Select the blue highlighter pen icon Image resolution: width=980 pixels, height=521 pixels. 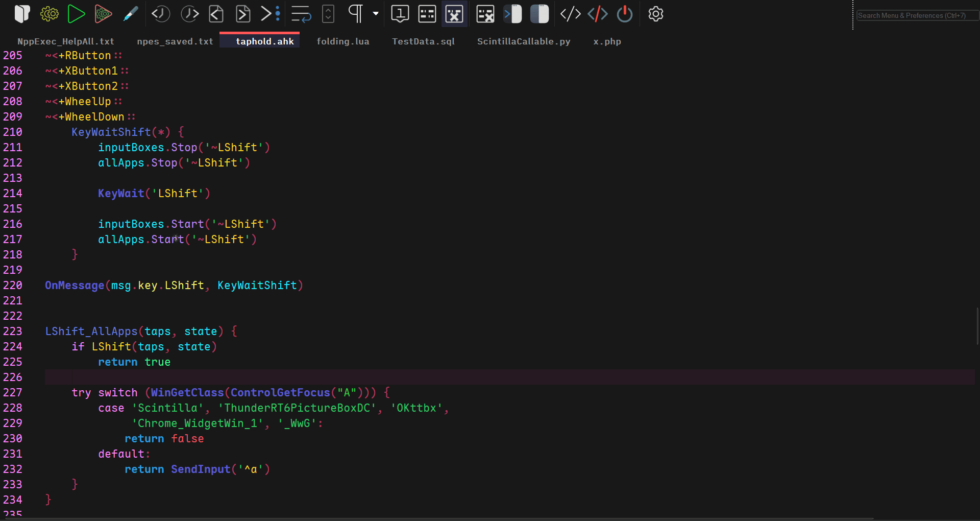131,14
